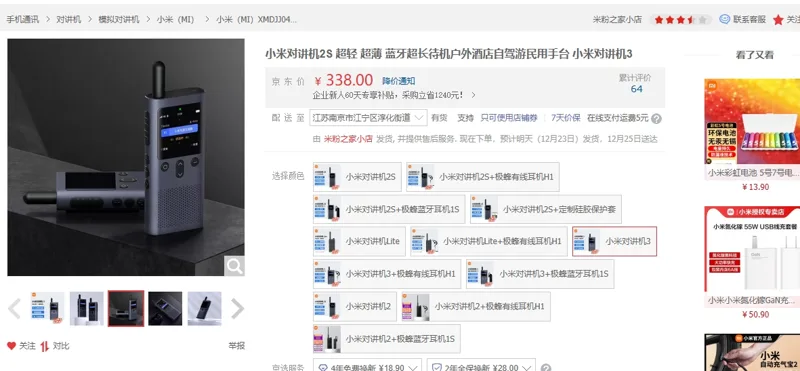Open the 小米彩虹电池 recommended product image
The width and height of the screenshot is (800, 371).
(x=752, y=121)
